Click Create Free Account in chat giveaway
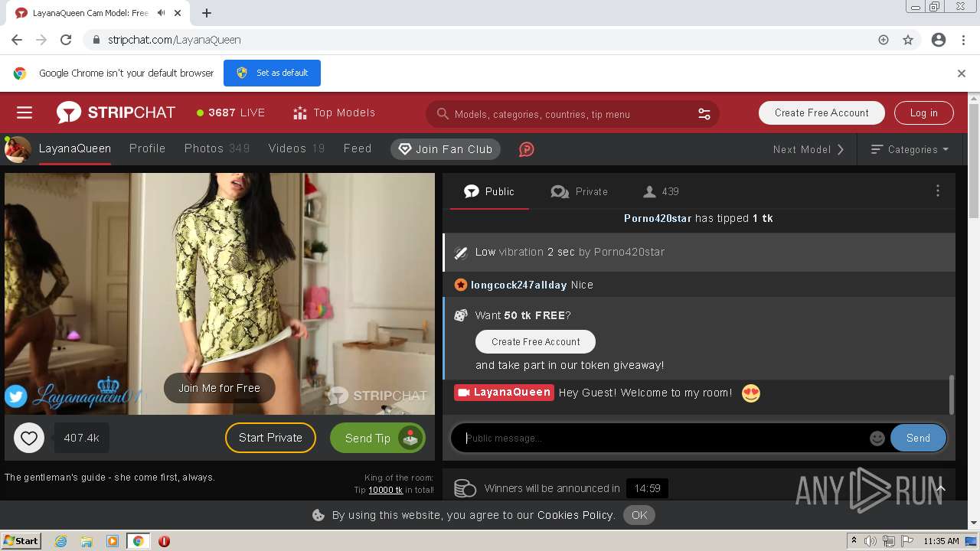The width and height of the screenshot is (980, 551). pos(535,341)
